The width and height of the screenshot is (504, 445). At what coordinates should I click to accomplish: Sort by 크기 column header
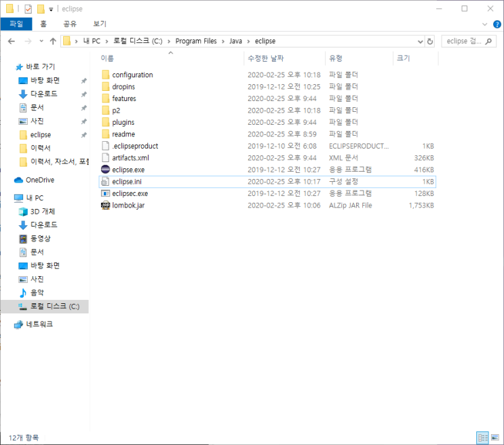coord(404,58)
